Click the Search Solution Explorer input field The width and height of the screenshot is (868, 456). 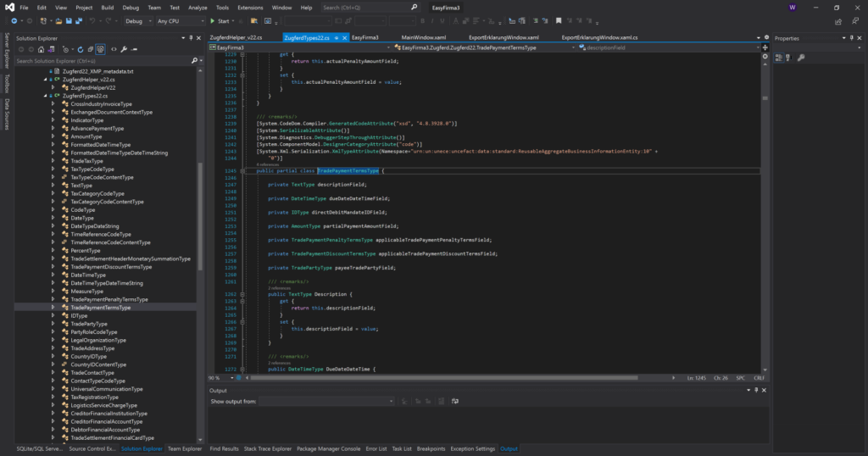pyautogui.click(x=103, y=61)
